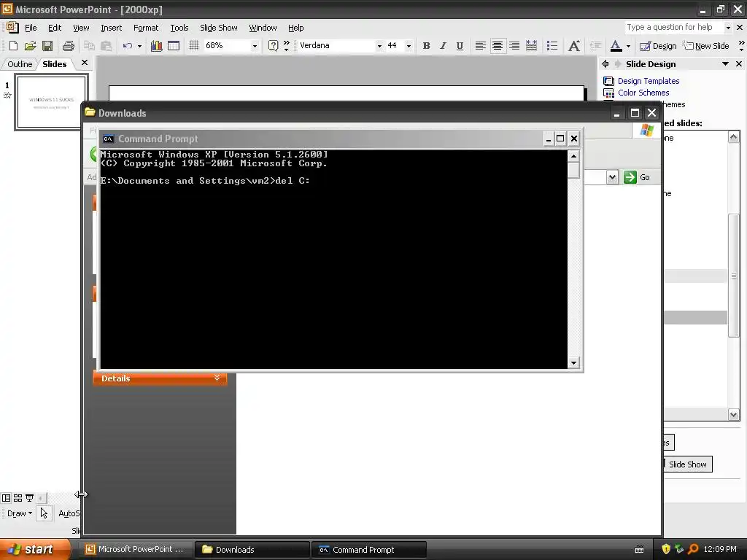Open Microsoft PowerPoint Help icon
The height and width of the screenshot is (560, 747).
273,46
